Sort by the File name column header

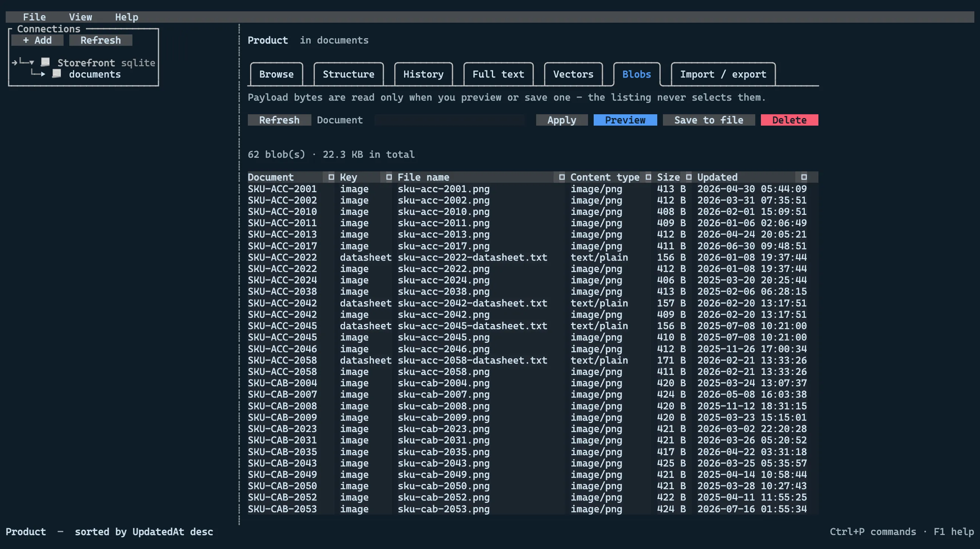click(423, 177)
